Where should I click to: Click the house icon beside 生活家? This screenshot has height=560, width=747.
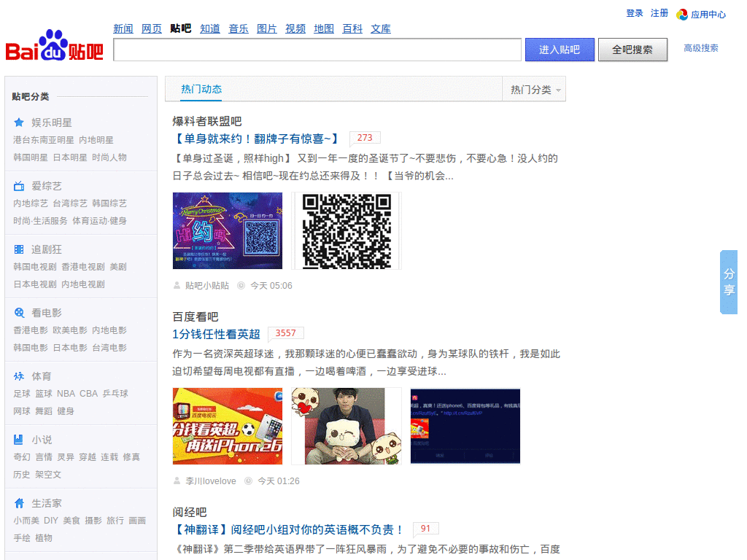(x=19, y=503)
